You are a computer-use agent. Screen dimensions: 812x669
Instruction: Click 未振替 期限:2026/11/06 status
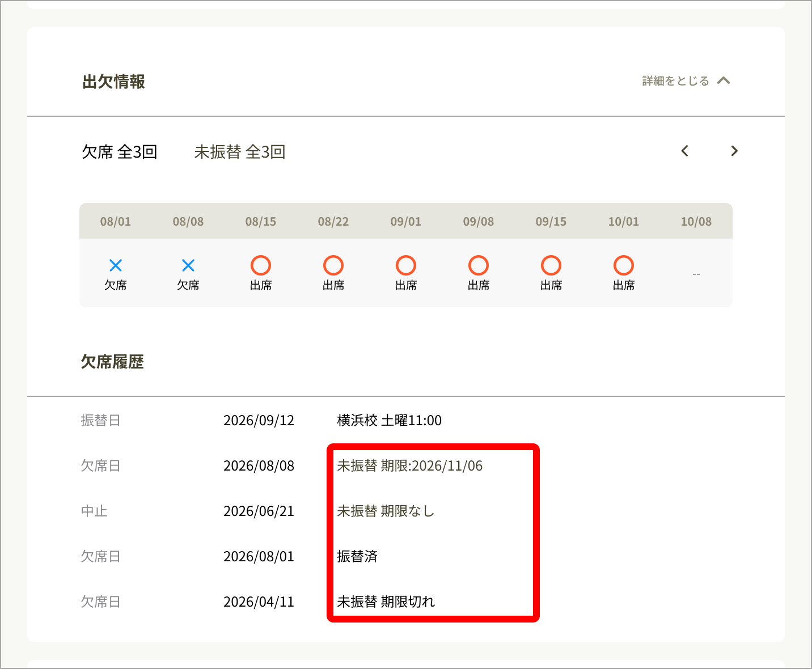[410, 465]
